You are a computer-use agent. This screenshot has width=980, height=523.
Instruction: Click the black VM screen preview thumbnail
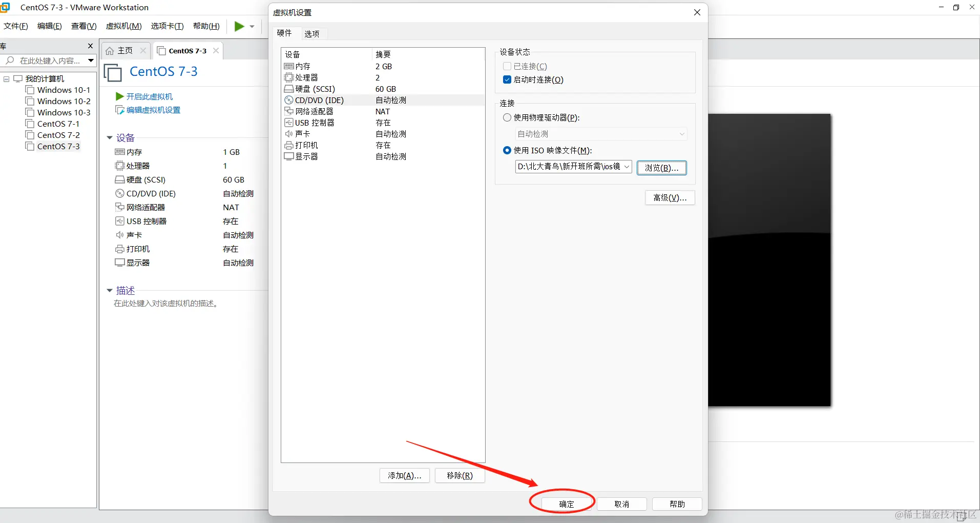tap(769, 260)
